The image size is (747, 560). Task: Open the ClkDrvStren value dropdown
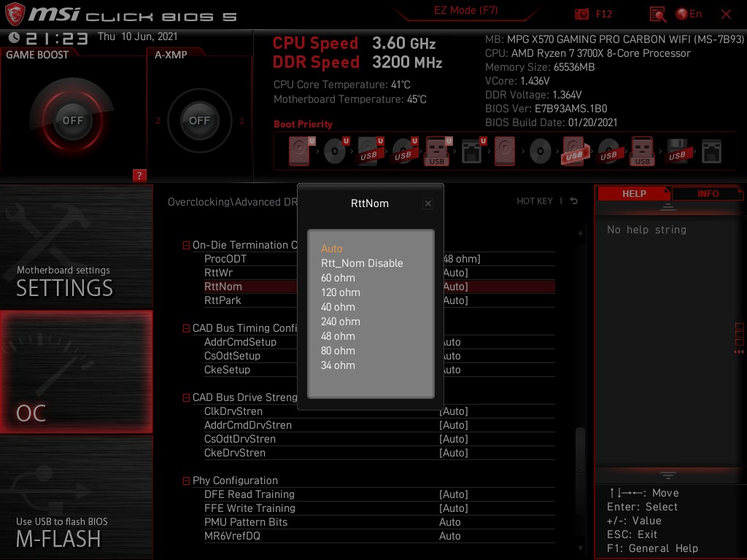tap(454, 411)
